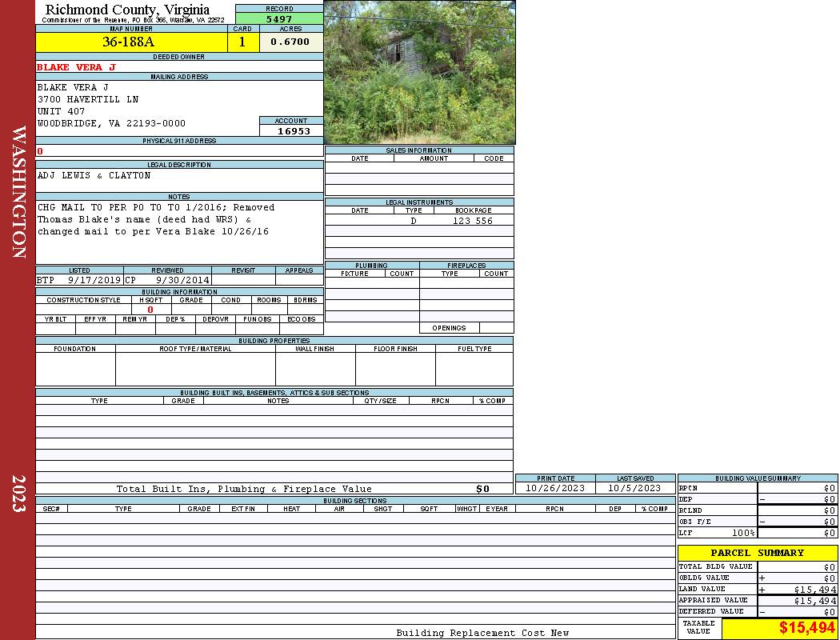Select the map number 36-188A field
This screenshot has height=640, width=840.
[131, 42]
